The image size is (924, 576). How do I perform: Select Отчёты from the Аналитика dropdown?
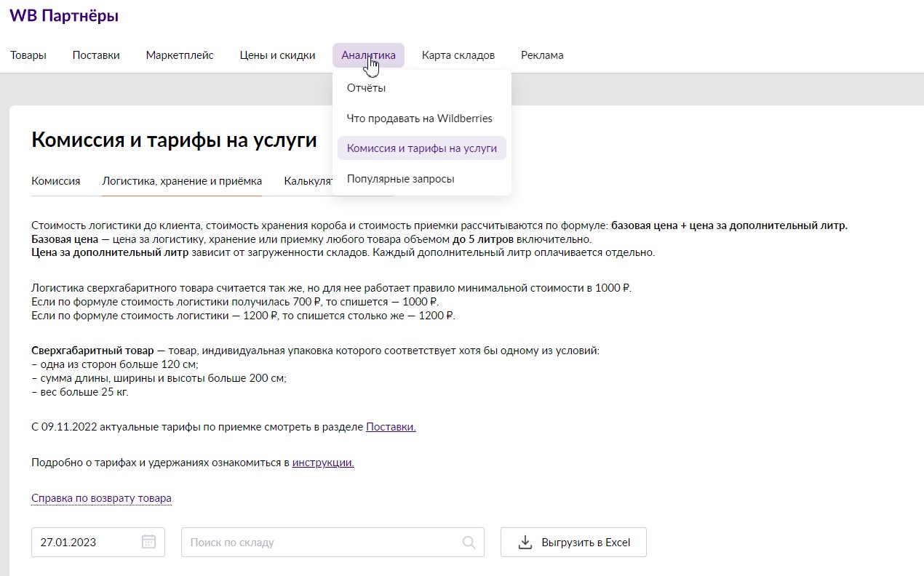click(x=366, y=88)
